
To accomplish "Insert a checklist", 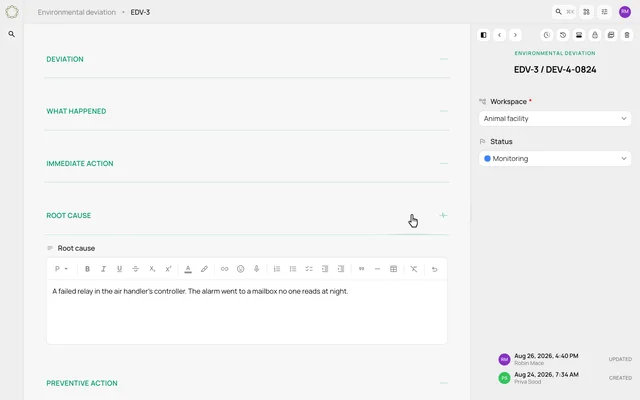I will pyautogui.click(x=309, y=269).
